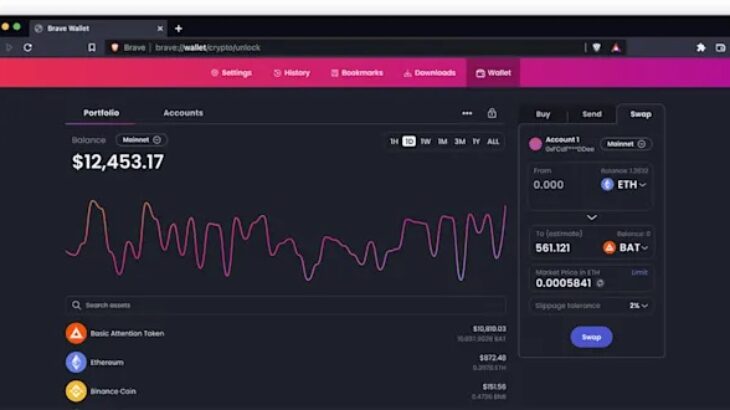Viewport: 730px width, 410px height.
Task: Click the Binance Coin asset icon
Action: point(76,391)
